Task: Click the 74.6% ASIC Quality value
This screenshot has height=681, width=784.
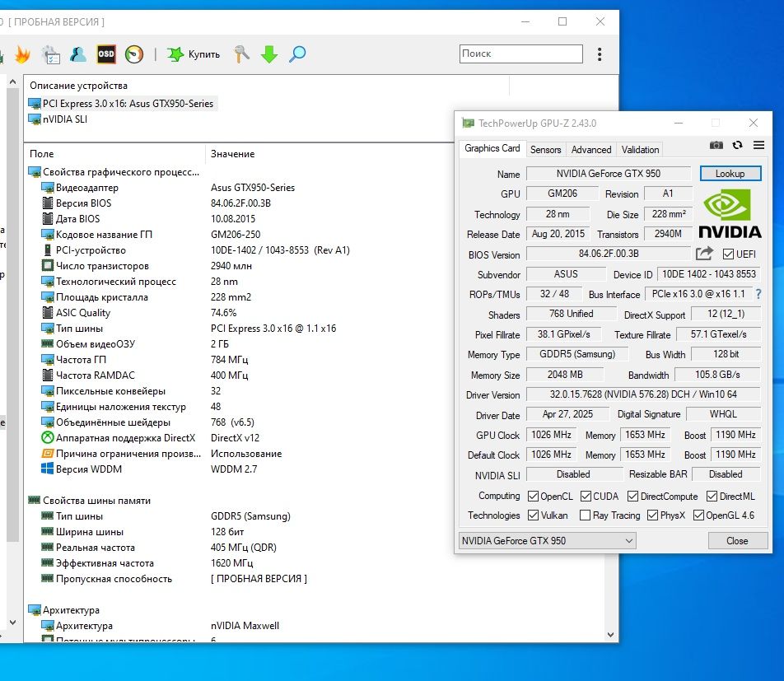Action: tap(223, 312)
